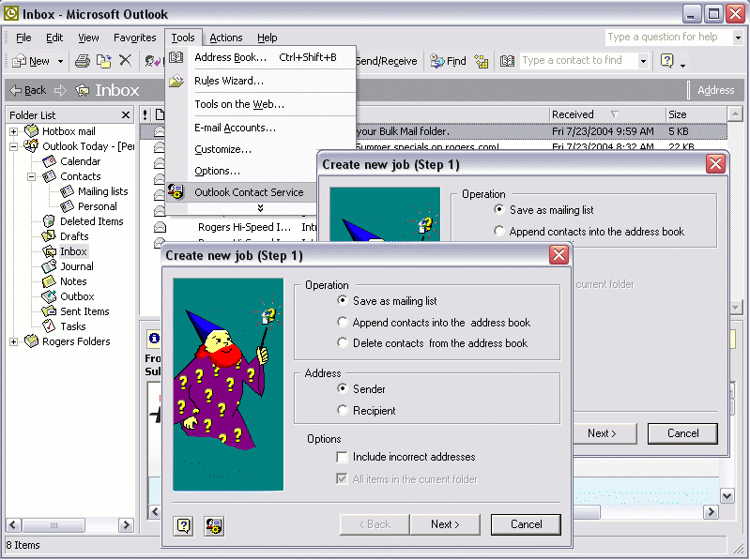
Task: Open the Edit menu
Action: (x=54, y=38)
